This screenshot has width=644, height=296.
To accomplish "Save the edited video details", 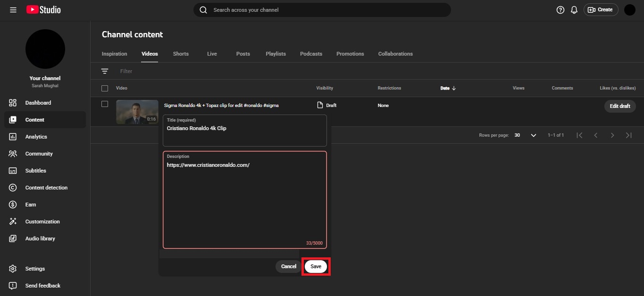I will [x=316, y=266].
